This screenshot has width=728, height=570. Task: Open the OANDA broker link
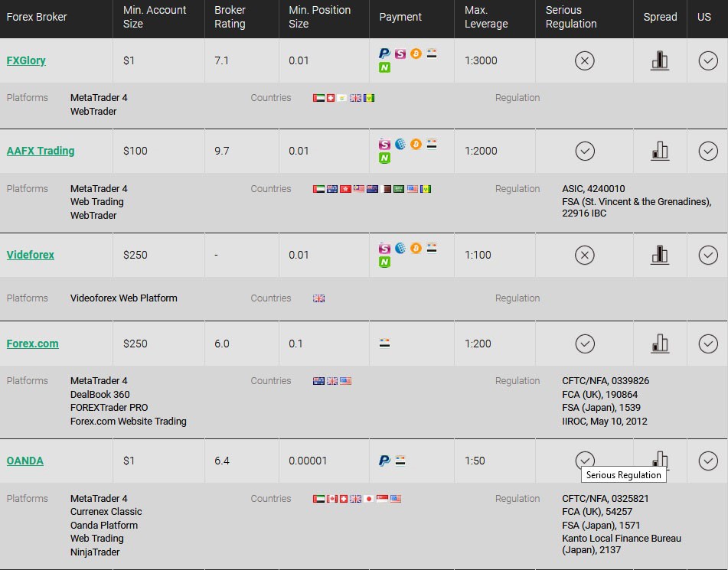(x=25, y=461)
